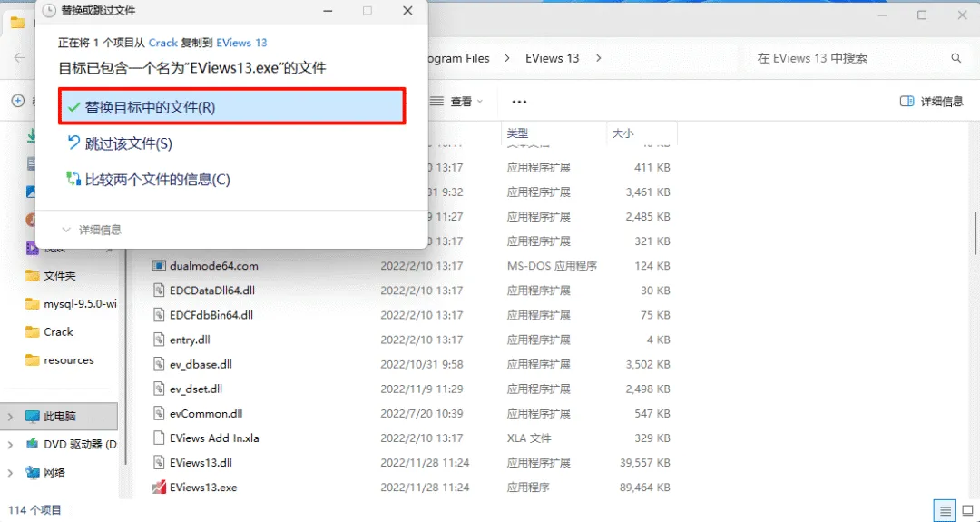Viewport: 980px width, 522px height.
Task: Choose Skip this file option
Action: pos(119,143)
